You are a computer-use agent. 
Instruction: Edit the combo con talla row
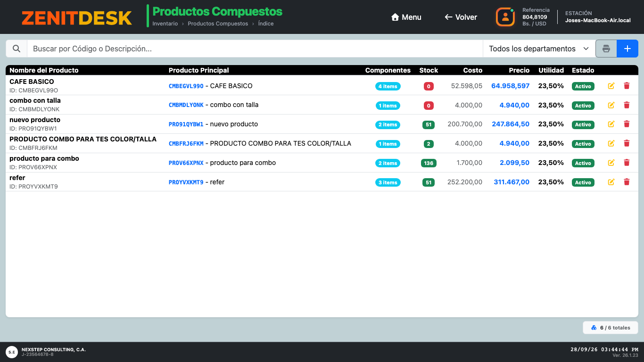(x=611, y=105)
